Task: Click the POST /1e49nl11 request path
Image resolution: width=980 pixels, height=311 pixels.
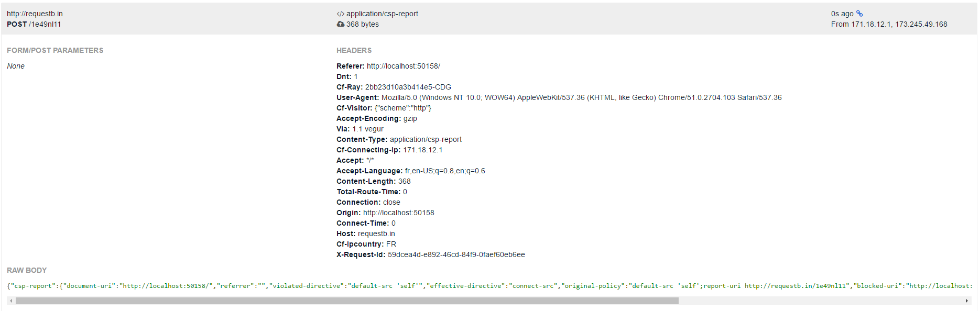Action: 34,24
